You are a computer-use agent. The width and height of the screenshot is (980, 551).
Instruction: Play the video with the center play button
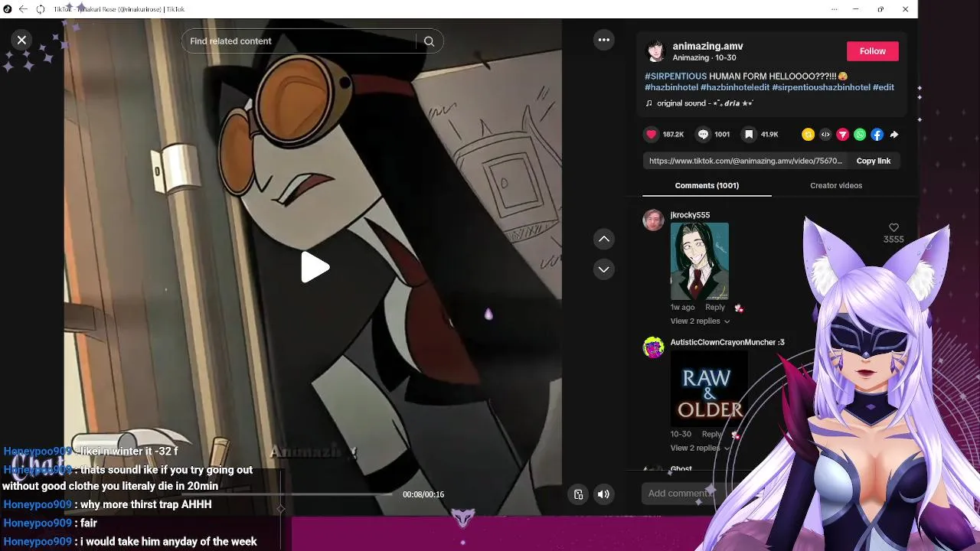[x=315, y=268]
